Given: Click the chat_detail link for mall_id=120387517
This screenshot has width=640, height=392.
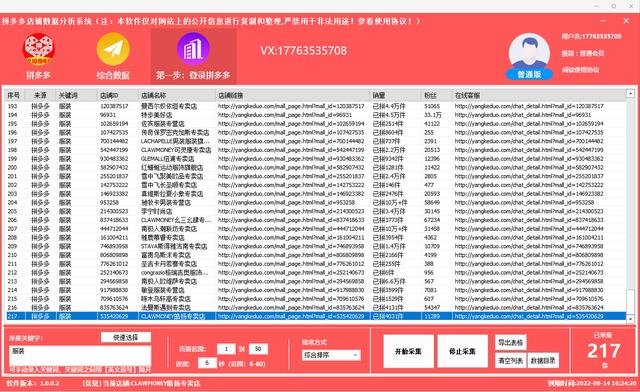Looking at the screenshot, I should (529, 106).
